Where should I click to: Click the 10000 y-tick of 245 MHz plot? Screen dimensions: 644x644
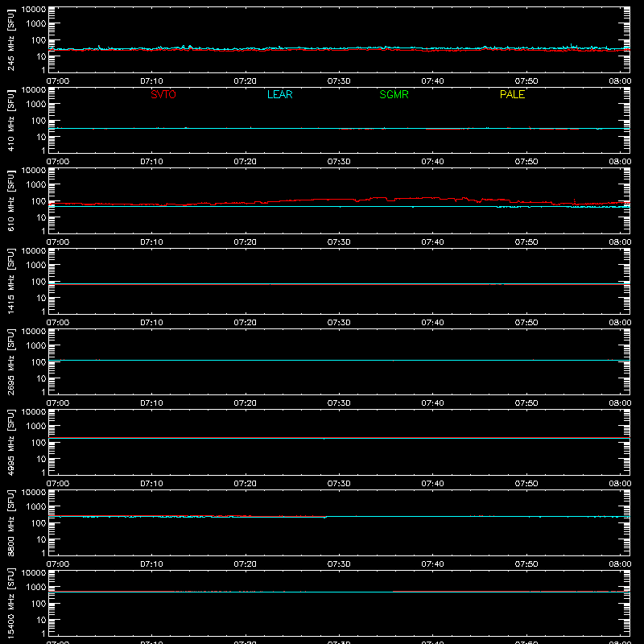tap(34, 10)
